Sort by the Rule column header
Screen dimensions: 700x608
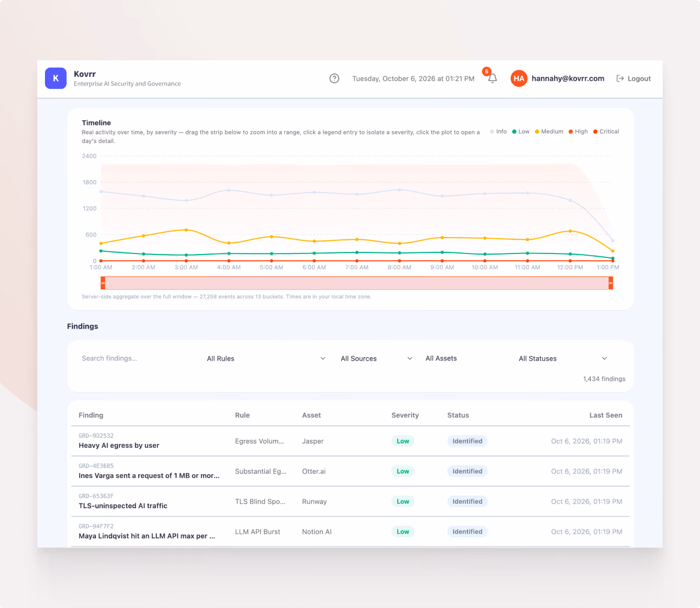[x=242, y=415]
